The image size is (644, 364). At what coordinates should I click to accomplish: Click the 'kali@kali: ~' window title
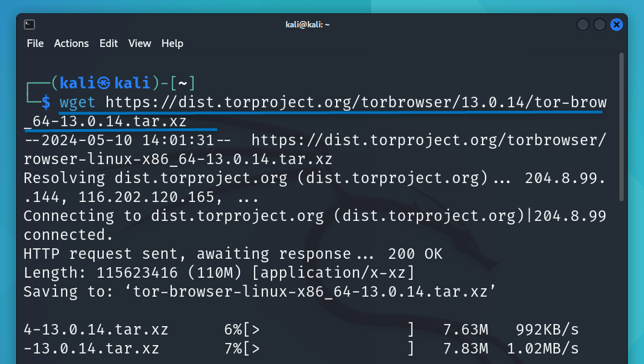coord(308,25)
